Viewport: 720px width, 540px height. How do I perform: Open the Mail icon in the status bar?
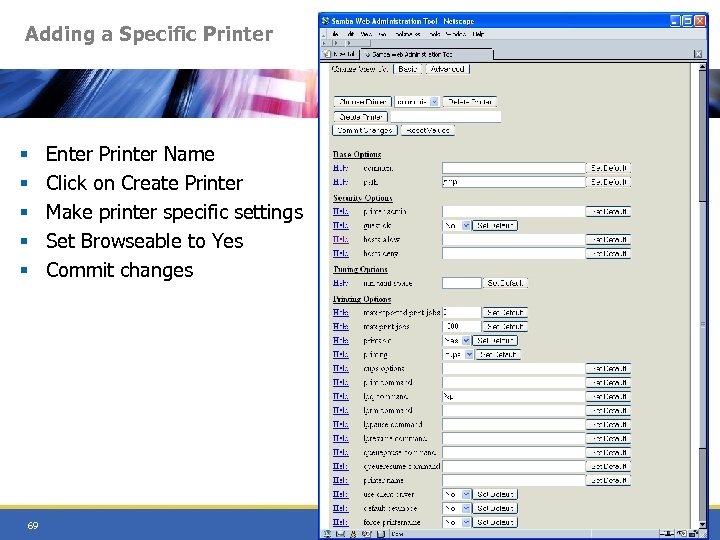340,534
